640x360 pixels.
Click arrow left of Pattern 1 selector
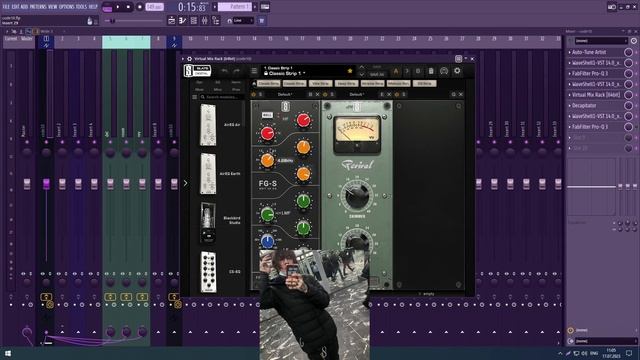point(215,7)
